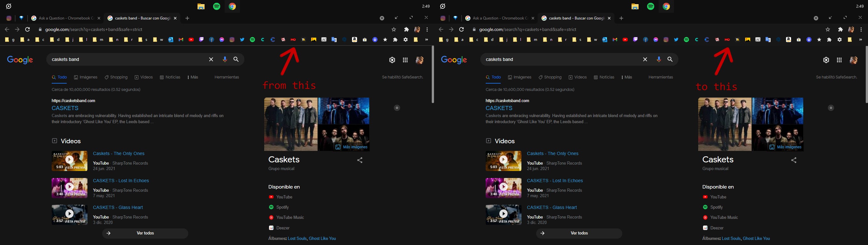Open Google apps grid in left window
Viewport: 868px width, 245px height.
(x=405, y=60)
